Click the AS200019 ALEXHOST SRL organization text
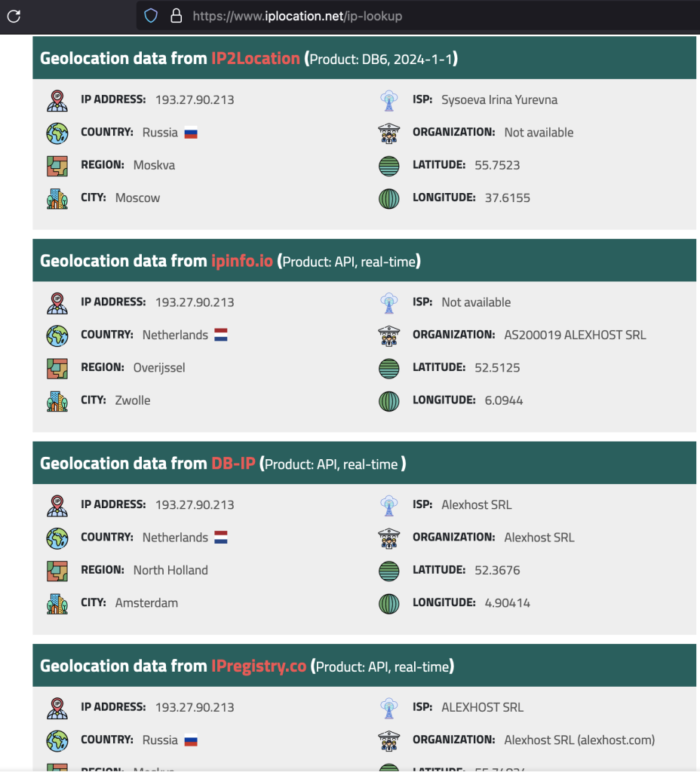 pos(575,335)
